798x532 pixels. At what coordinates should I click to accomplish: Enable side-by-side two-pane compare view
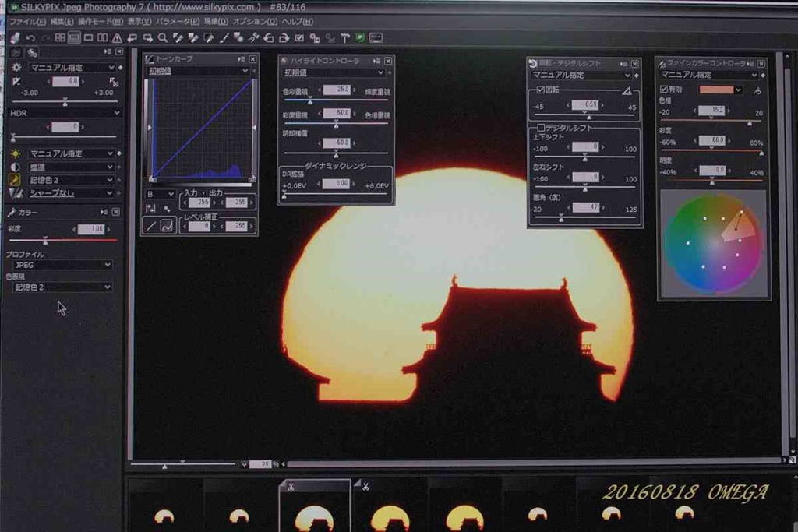tap(102, 38)
